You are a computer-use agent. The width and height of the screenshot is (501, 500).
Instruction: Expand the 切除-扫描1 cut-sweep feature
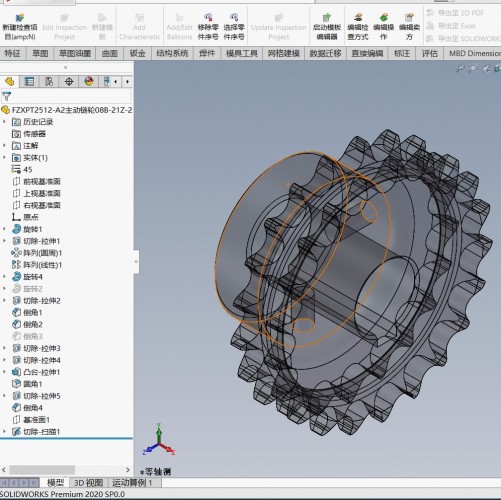4,432
